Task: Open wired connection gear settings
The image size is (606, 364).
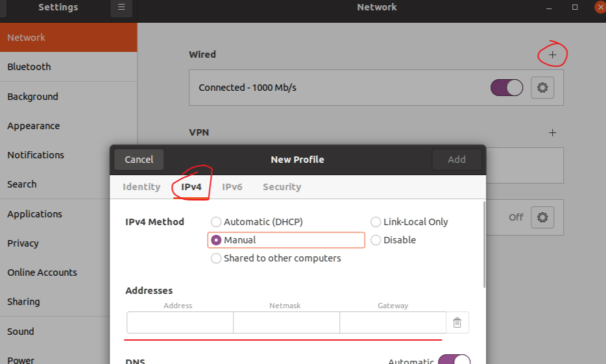Action: 542,88
